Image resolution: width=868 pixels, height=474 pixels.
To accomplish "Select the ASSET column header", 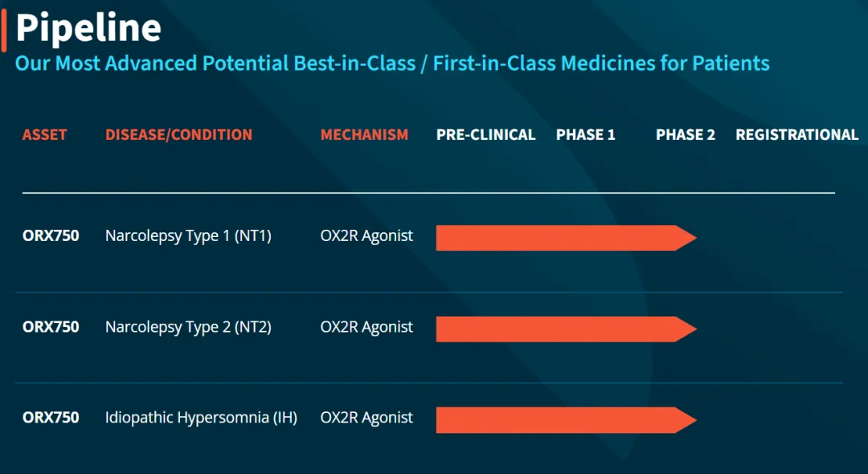I will point(45,135).
